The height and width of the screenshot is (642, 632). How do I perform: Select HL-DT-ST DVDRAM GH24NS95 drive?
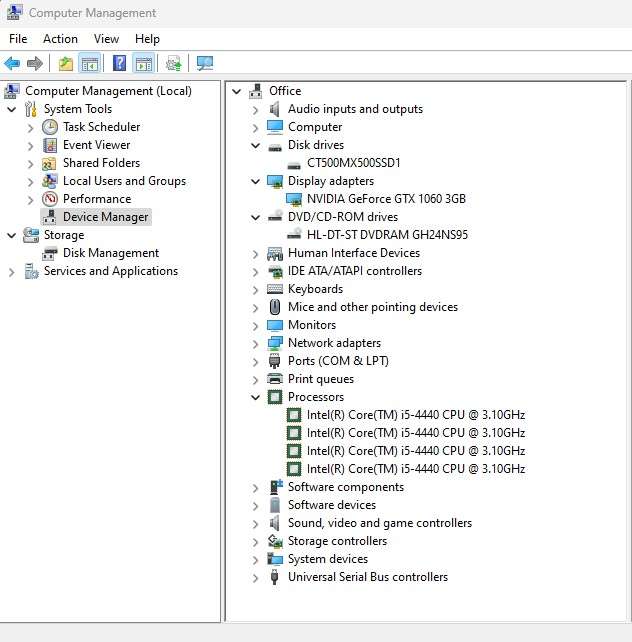click(387, 235)
